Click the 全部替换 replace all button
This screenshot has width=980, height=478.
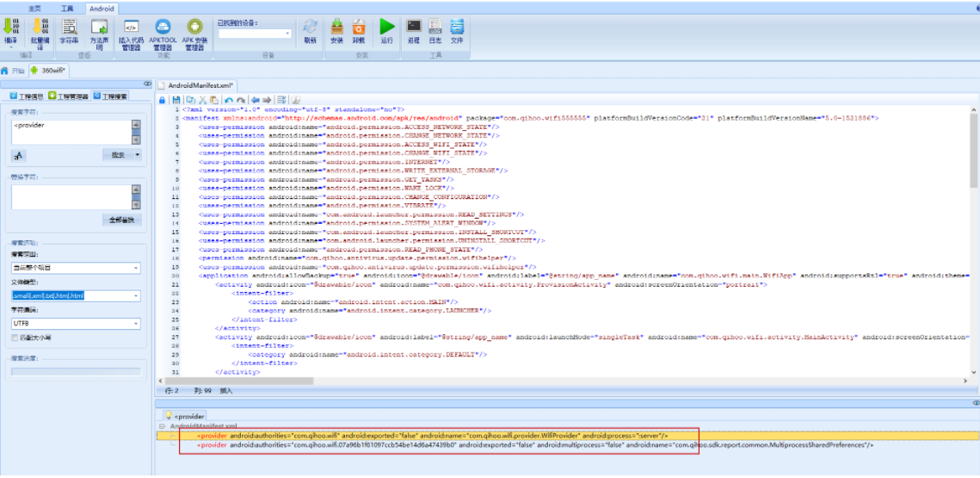[x=122, y=220]
